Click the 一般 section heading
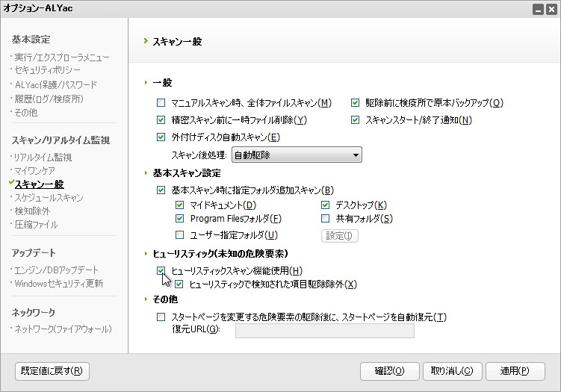 coord(162,83)
